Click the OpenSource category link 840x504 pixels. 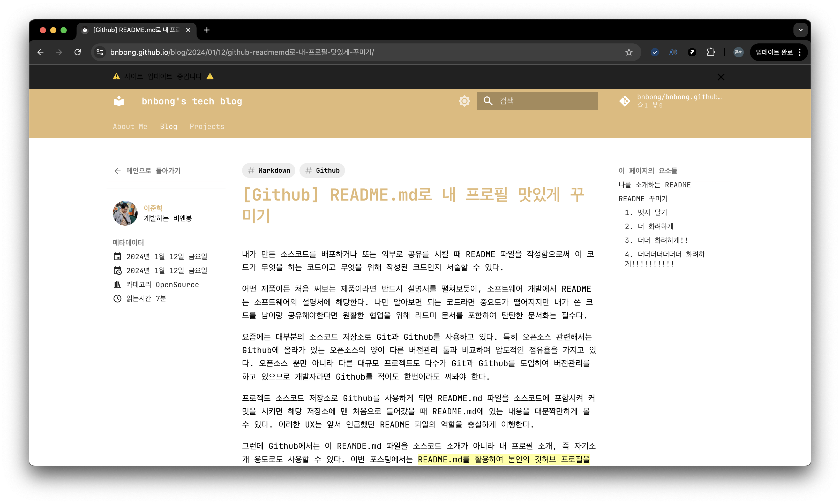177,285
